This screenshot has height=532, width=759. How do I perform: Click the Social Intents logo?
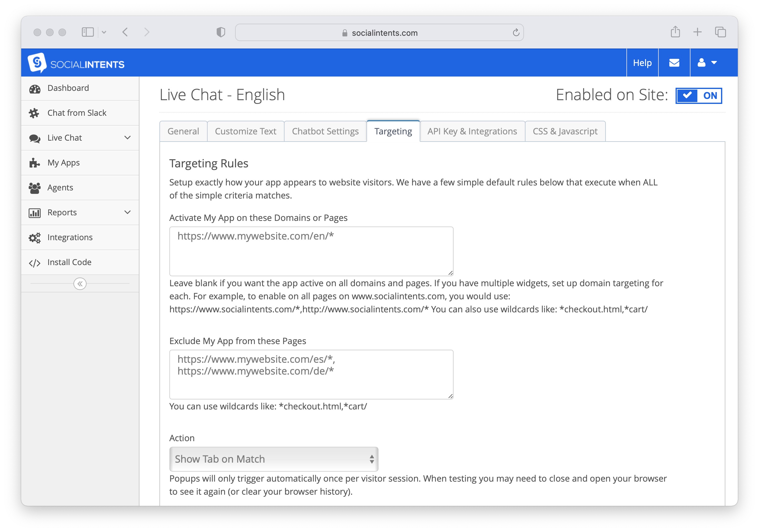click(76, 63)
